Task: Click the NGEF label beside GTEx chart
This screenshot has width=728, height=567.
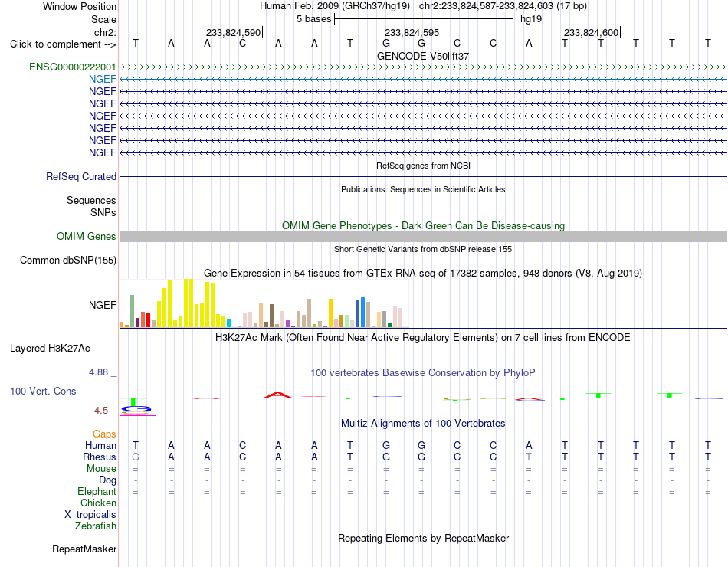Action: pyautogui.click(x=103, y=305)
